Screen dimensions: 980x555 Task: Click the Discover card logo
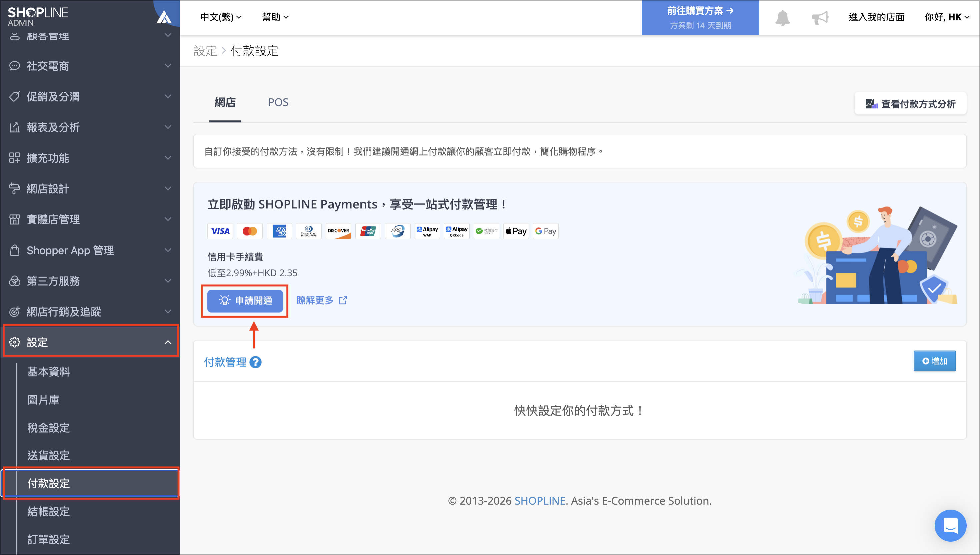click(x=339, y=231)
